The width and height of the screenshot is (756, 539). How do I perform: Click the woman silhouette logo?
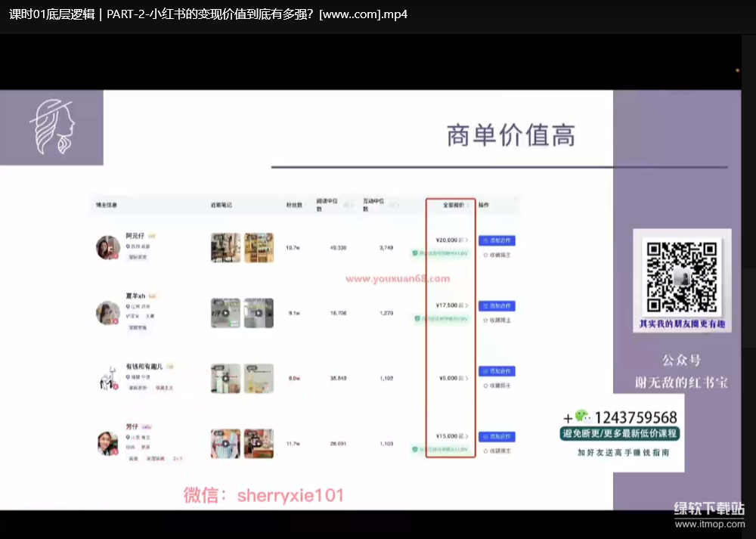click(52, 126)
